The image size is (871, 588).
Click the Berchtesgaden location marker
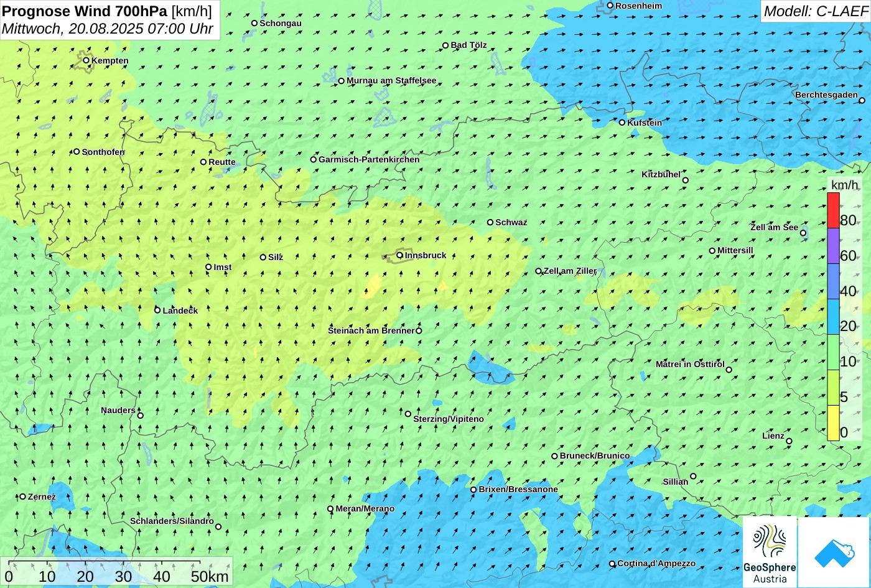click(x=862, y=100)
